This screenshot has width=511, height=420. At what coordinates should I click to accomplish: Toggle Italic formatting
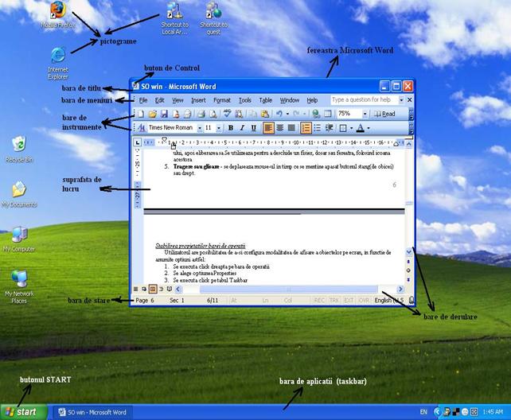(242, 128)
